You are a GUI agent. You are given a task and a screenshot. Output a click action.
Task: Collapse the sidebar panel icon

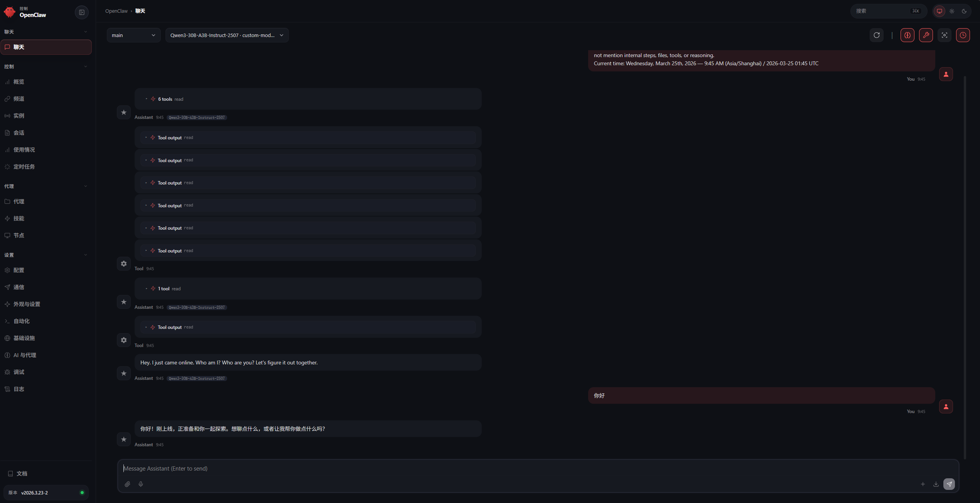pos(82,12)
